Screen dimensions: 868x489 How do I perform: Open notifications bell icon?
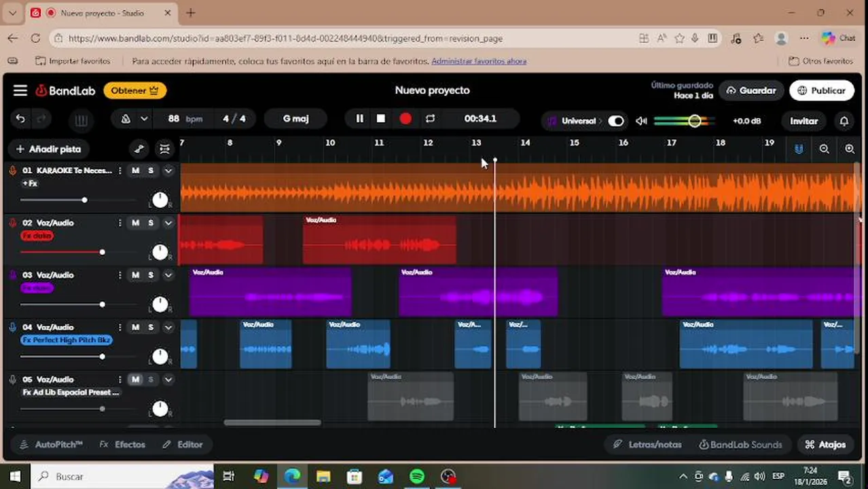844,121
